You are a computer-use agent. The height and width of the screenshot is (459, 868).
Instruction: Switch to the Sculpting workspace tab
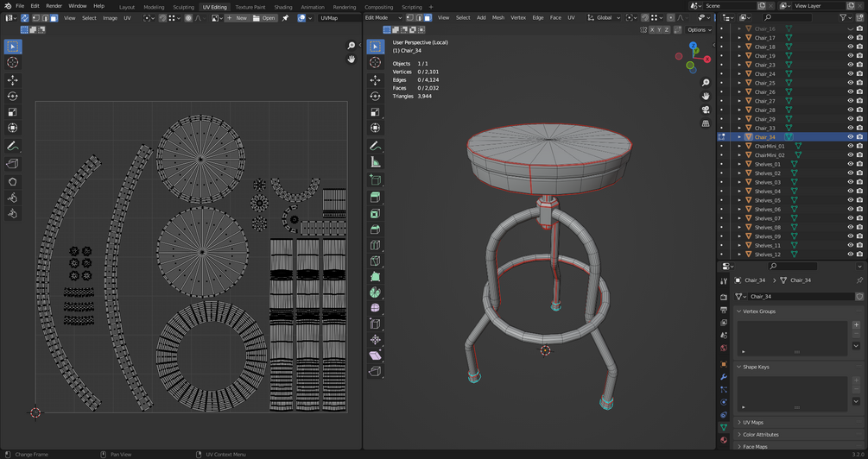pyautogui.click(x=183, y=7)
